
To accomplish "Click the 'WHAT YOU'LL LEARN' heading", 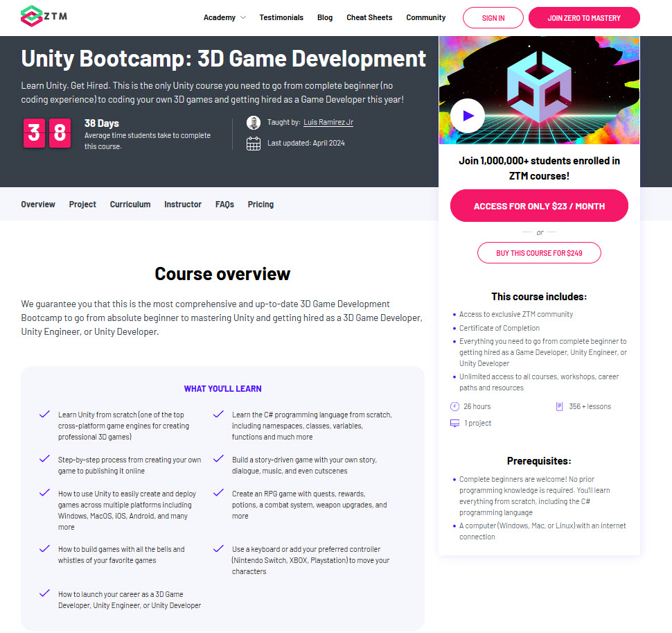I will tap(223, 389).
